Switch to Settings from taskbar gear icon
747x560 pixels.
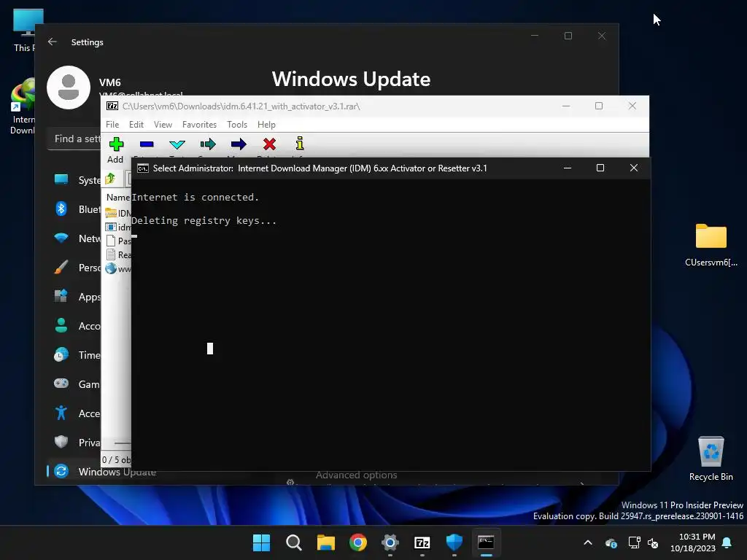click(x=390, y=542)
